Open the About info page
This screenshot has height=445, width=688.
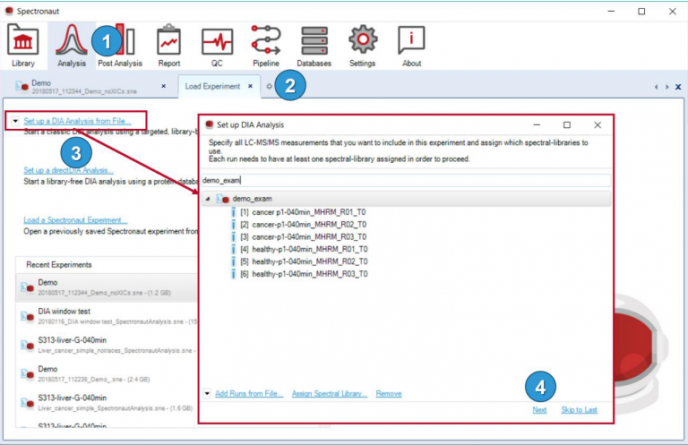[411, 44]
